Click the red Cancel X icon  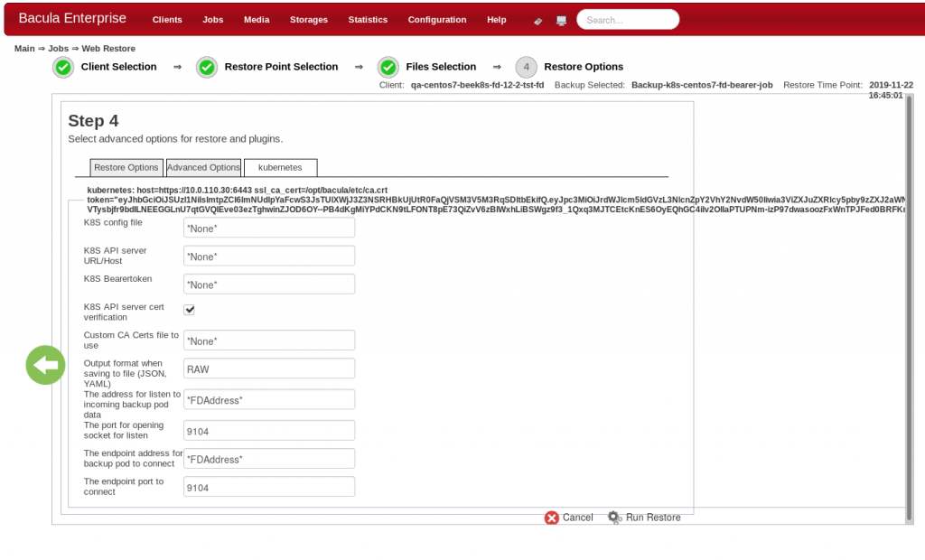(551, 518)
